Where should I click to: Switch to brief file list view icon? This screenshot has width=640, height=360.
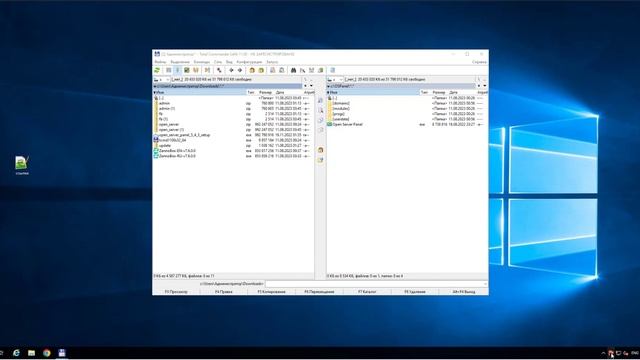pyautogui.click(x=169, y=70)
